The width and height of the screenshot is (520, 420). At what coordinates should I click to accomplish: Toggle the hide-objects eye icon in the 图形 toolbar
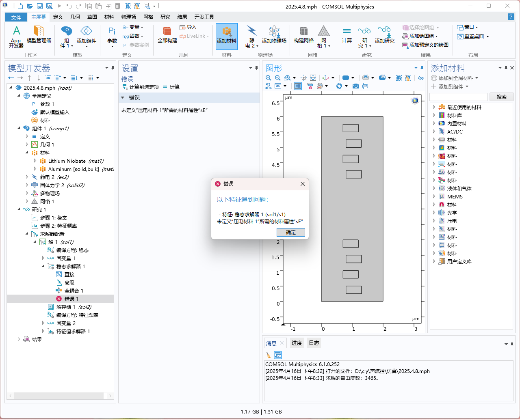tap(421, 78)
